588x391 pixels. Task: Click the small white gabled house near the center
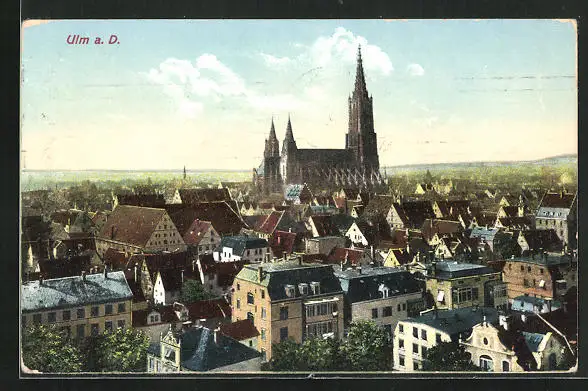356,235
